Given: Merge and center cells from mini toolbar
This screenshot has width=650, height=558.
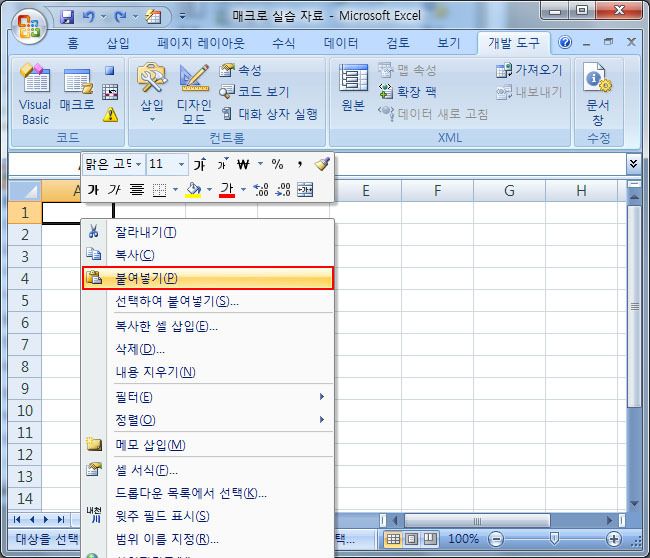Looking at the screenshot, I should click(305, 190).
